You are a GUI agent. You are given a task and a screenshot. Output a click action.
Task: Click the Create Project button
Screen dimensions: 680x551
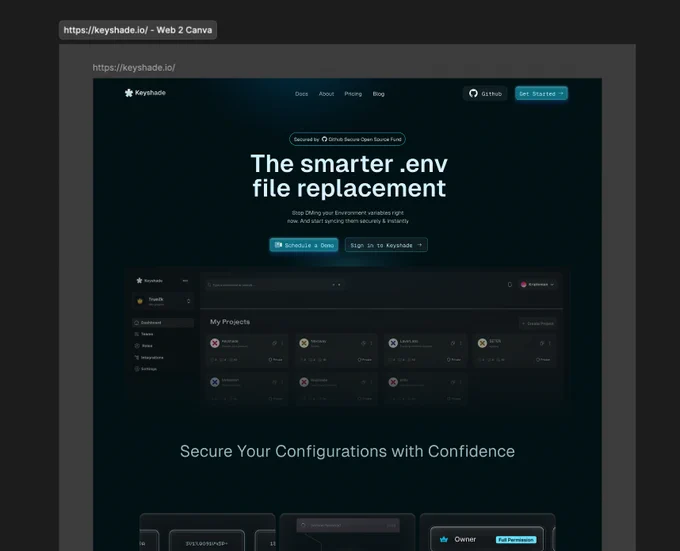click(538, 323)
